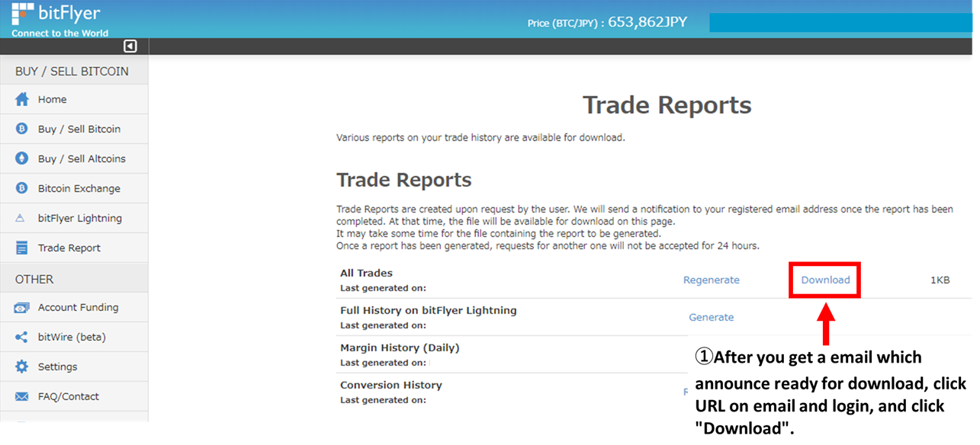Generate Full History on bitFlyer Lightning report
The width and height of the screenshot is (980, 445).
click(x=712, y=317)
